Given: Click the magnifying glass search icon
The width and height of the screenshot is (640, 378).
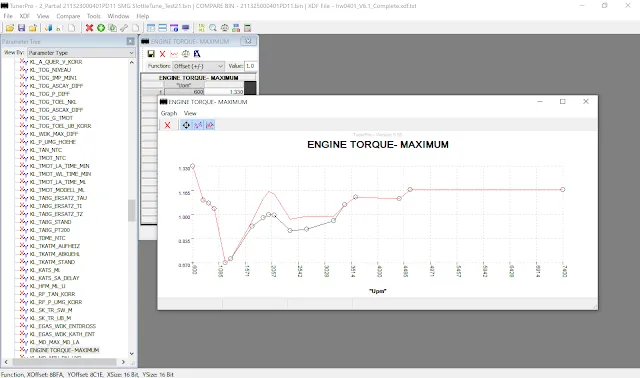Looking at the screenshot, I should tap(213, 28).
